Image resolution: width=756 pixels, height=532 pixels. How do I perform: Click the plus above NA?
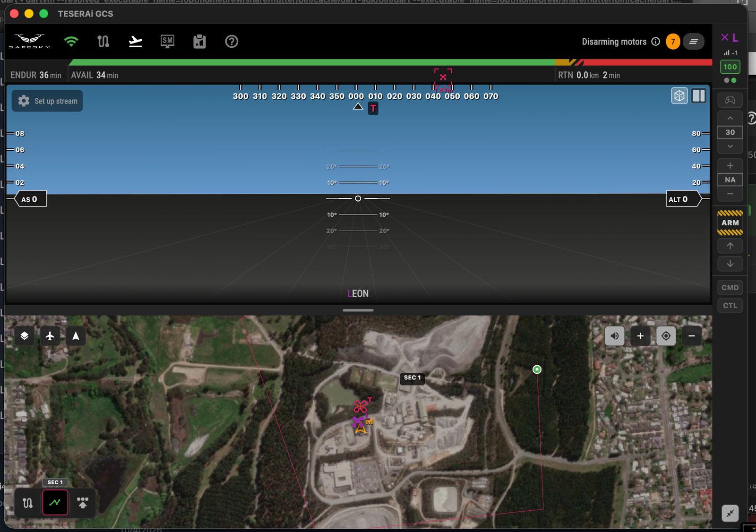pos(730,165)
